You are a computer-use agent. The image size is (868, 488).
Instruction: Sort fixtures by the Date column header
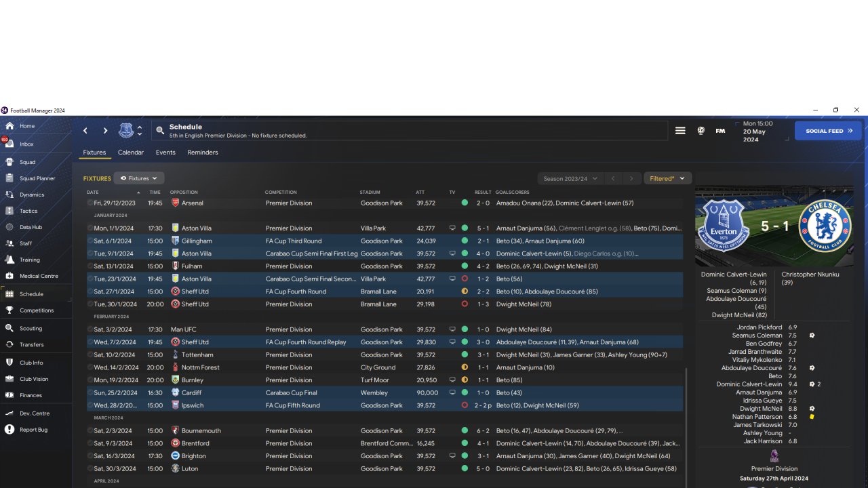click(93, 192)
